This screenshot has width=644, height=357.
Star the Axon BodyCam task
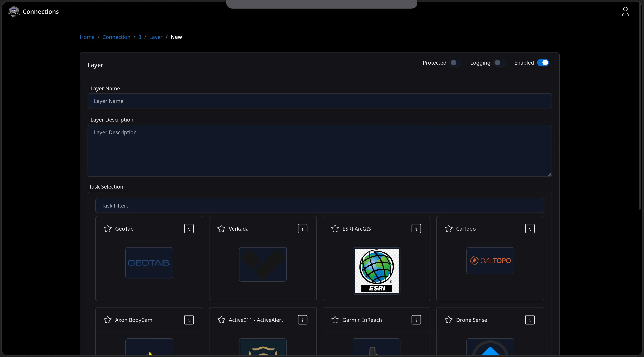click(x=108, y=320)
